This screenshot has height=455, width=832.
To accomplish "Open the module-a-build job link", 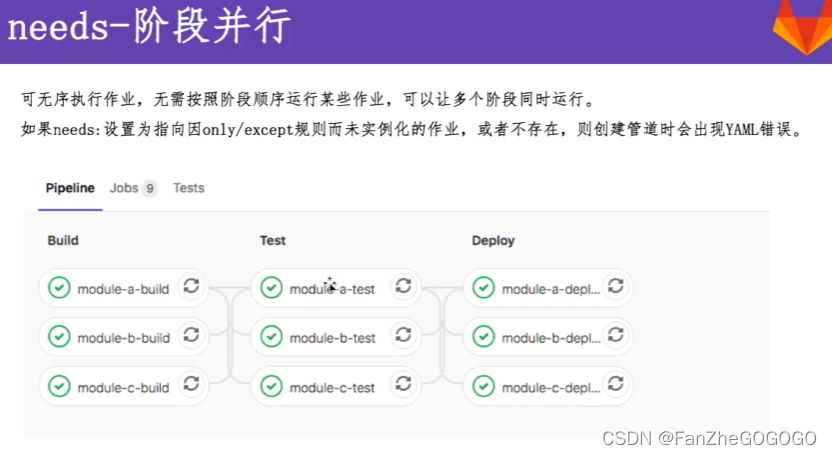I will click(123, 289).
